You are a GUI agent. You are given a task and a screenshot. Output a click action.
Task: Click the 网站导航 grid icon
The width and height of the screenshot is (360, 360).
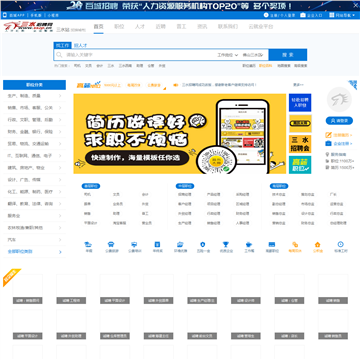pos(332,15)
